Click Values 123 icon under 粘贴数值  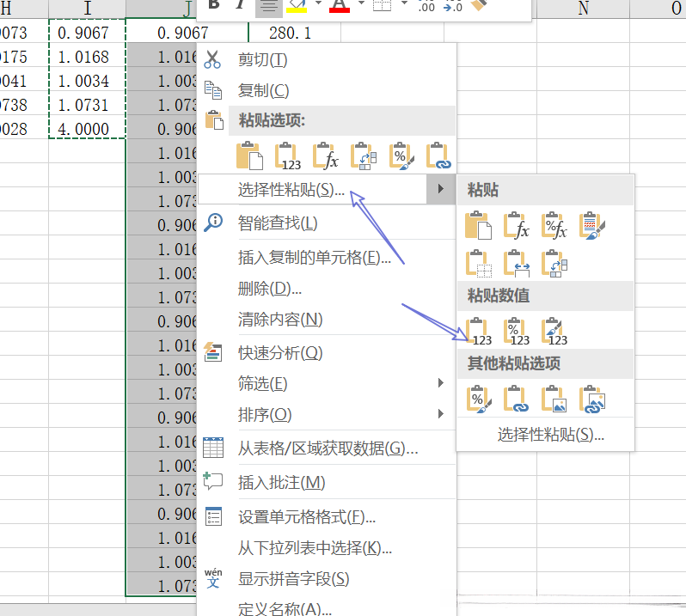pos(479,332)
